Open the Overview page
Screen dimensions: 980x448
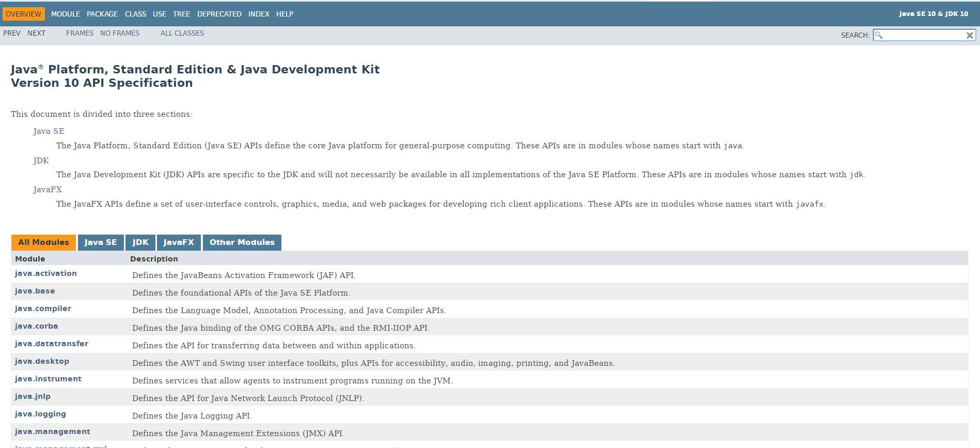tap(23, 14)
